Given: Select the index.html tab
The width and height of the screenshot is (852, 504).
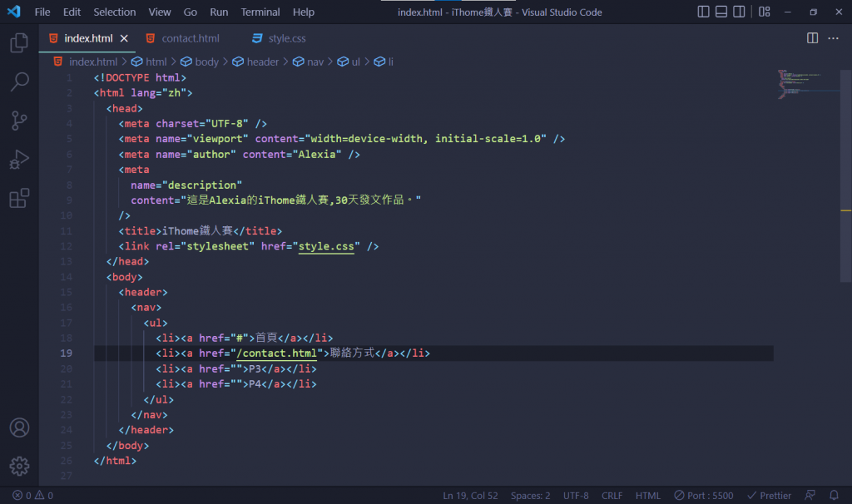Looking at the screenshot, I should 88,38.
